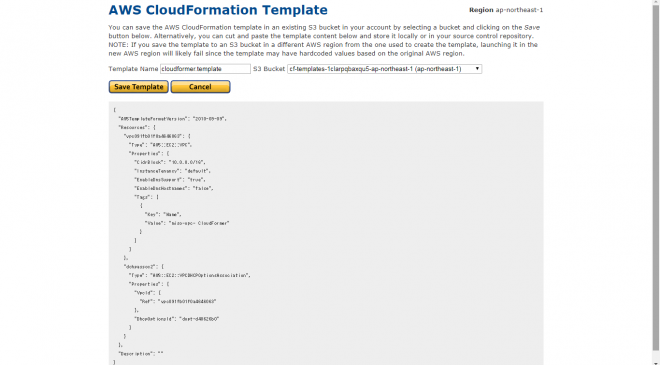Screen dimensions: 660x365
Task: Click the VPCDHCPOptionsAssociation type line
Action: (190, 275)
